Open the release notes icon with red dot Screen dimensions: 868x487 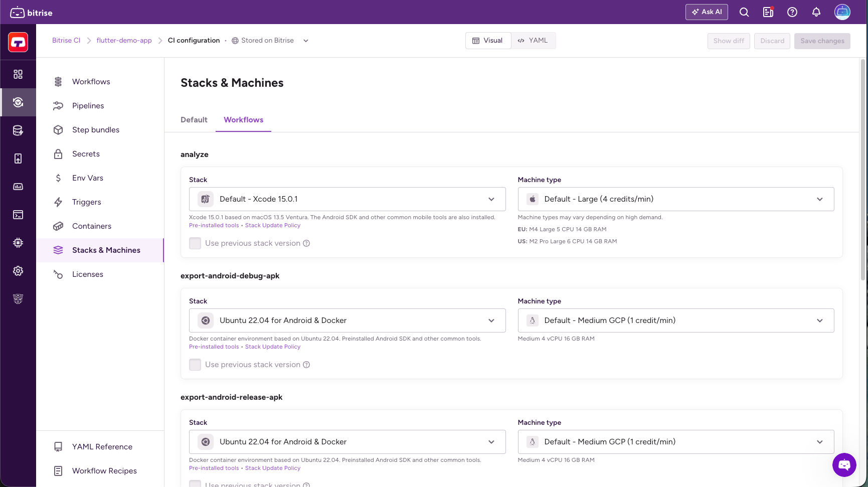(768, 12)
